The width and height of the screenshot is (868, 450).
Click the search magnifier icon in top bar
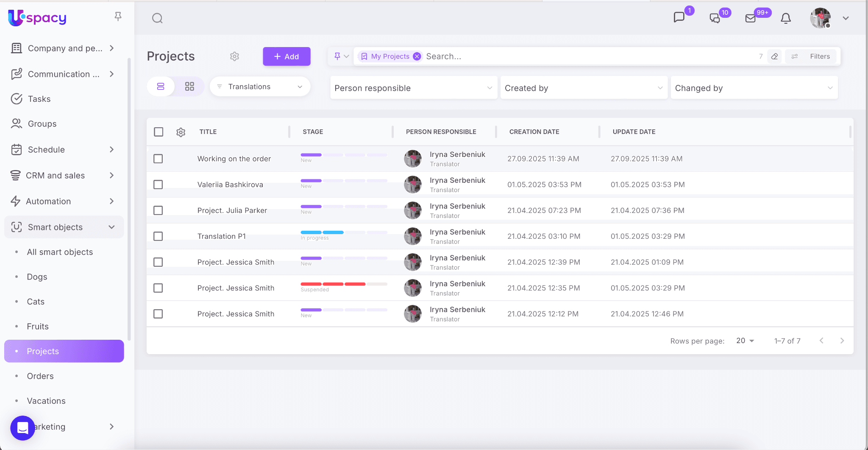pyautogui.click(x=157, y=18)
